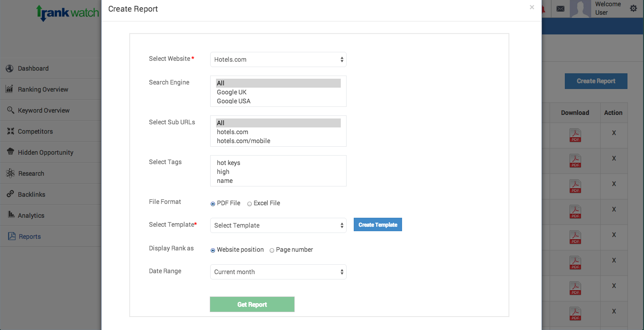Choose PDF File as the format
The width and height of the screenshot is (644, 330).
[213, 203]
